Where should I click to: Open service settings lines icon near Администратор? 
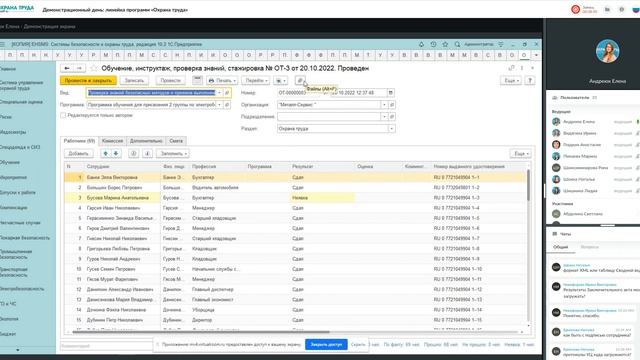click(501, 44)
